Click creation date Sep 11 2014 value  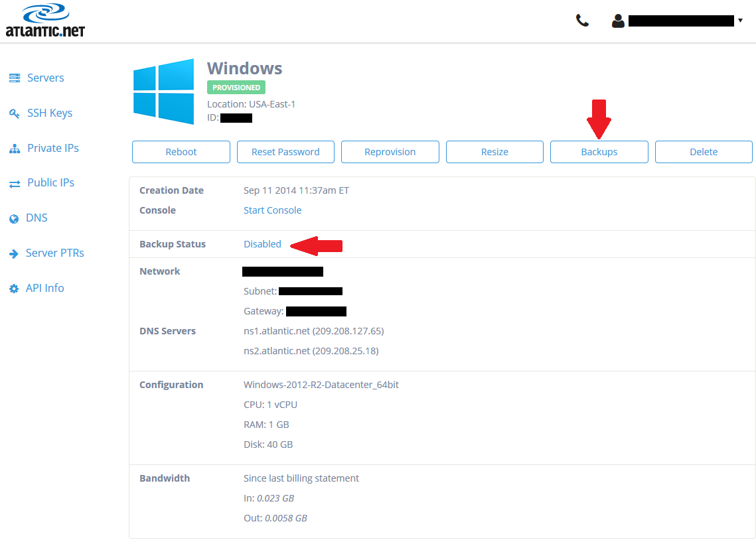pos(296,191)
